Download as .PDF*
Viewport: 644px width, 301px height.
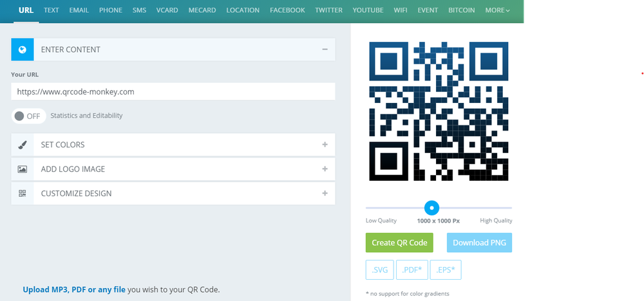[412, 270]
